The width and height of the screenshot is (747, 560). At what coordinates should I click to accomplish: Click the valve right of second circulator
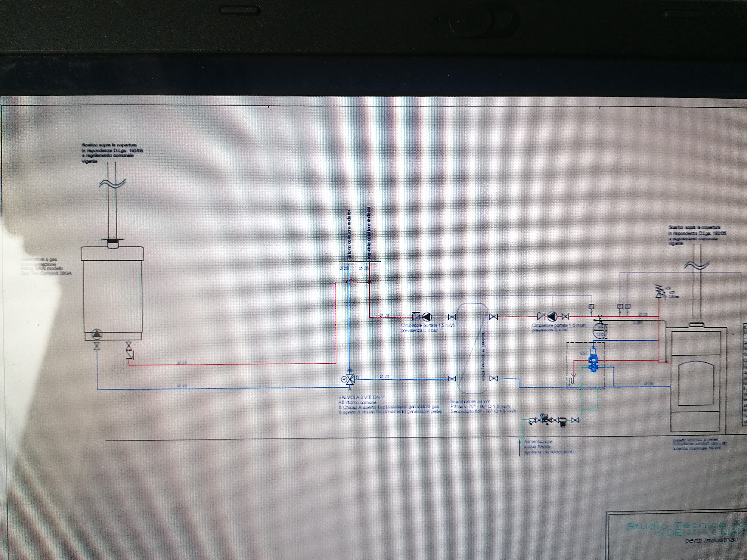pyautogui.click(x=565, y=317)
